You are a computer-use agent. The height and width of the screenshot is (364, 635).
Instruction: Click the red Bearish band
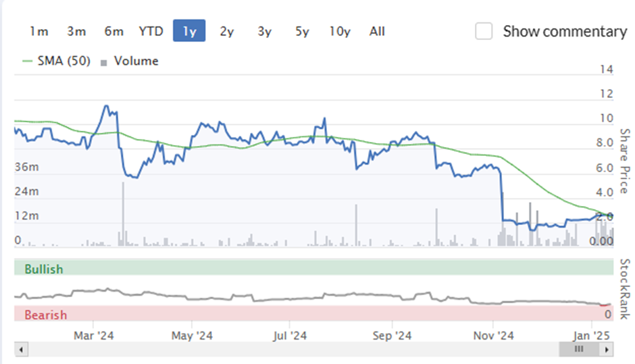pyautogui.click(x=314, y=314)
